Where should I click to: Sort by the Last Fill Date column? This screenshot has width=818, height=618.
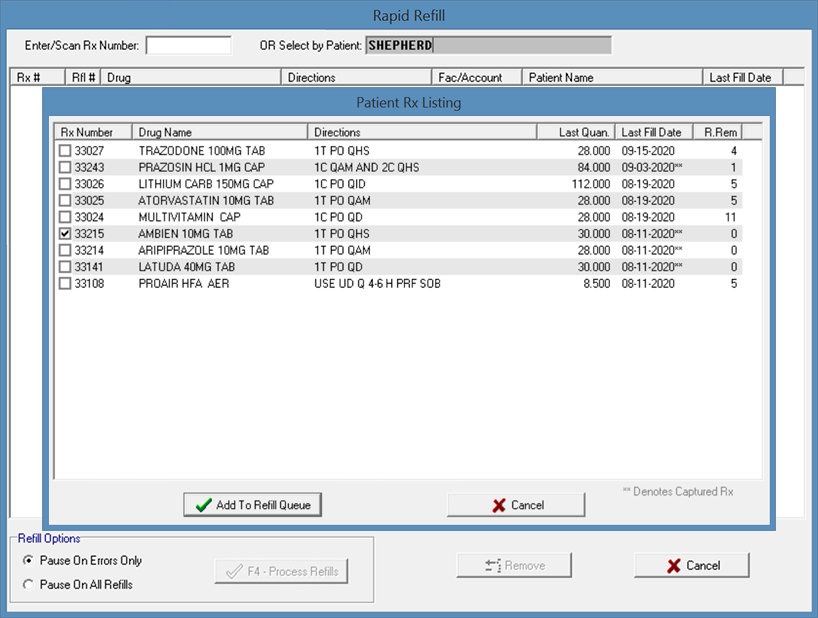(x=653, y=132)
